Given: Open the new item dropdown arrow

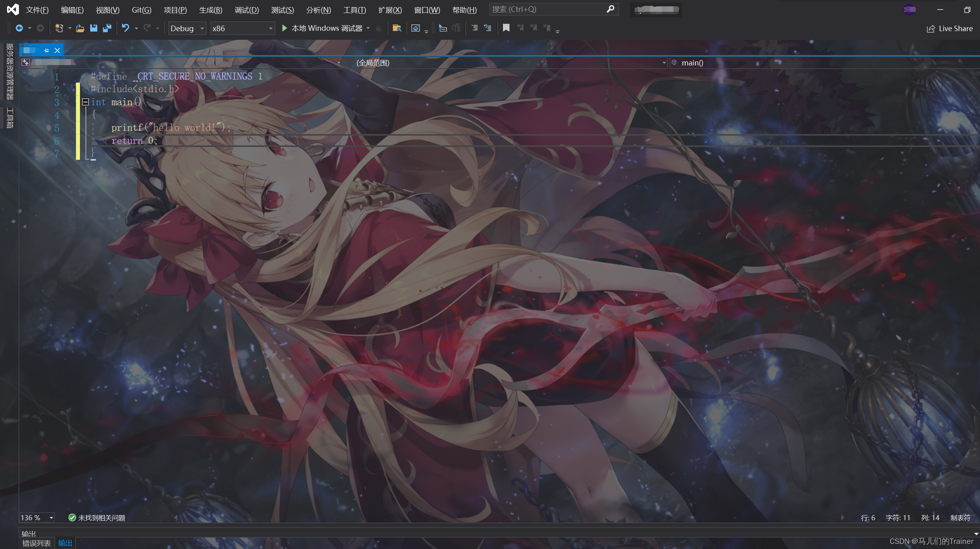Looking at the screenshot, I should tap(70, 28).
